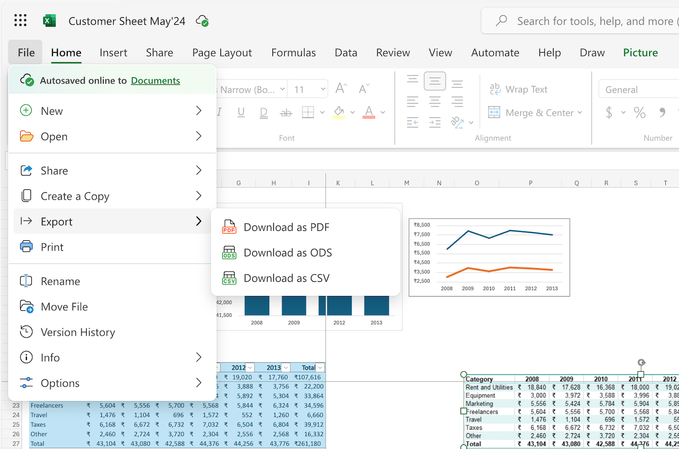Toggle middle align for cells
The width and height of the screenshot is (679, 449).
[x=434, y=81]
